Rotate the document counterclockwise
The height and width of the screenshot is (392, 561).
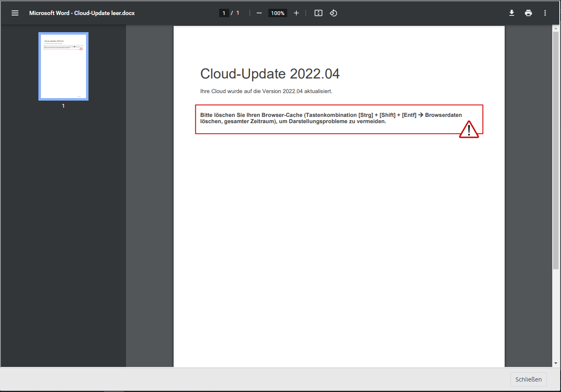tap(334, 13)
